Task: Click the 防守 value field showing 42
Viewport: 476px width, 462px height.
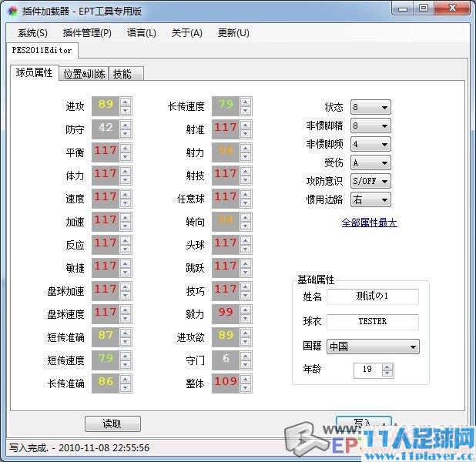Action: (106, 129)
